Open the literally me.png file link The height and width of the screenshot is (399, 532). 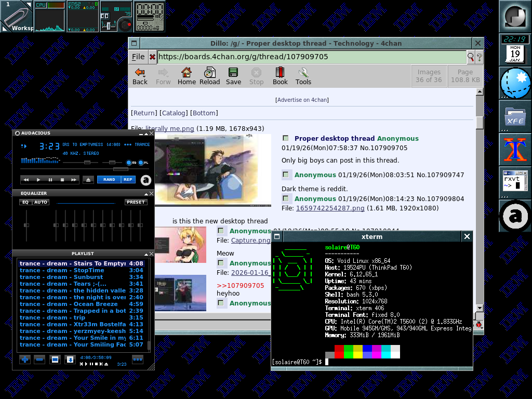pyautogui.click(x=170, y=129)
